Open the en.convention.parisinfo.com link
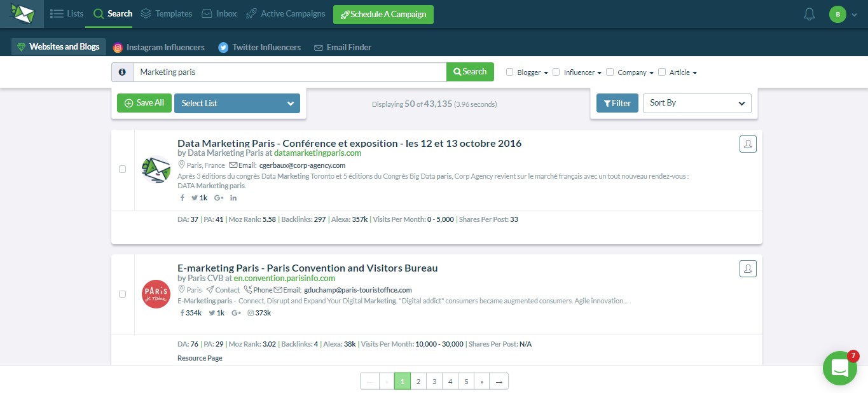The width and height of the screenshot is (868, 393). 284,278
